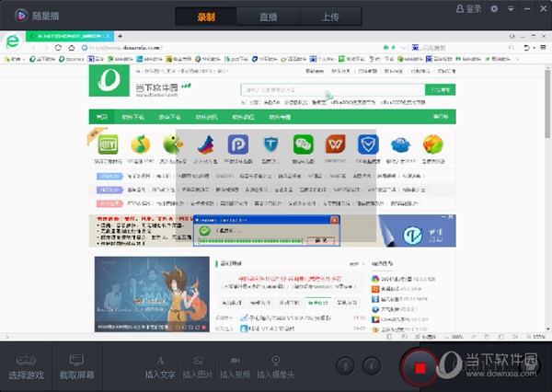The image size is (552, 392).
Task: Click the green bird app icon
Action: click(173, 144)
